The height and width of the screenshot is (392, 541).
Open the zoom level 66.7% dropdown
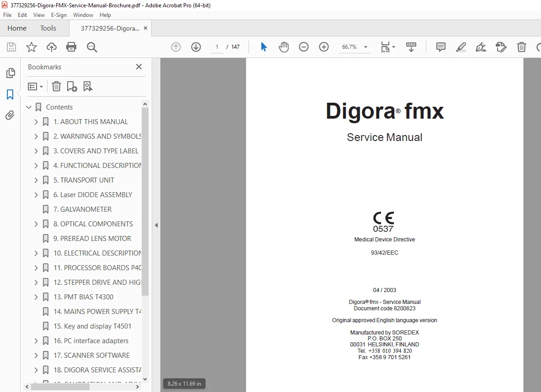pyautogui.click(x=366, y=47)
